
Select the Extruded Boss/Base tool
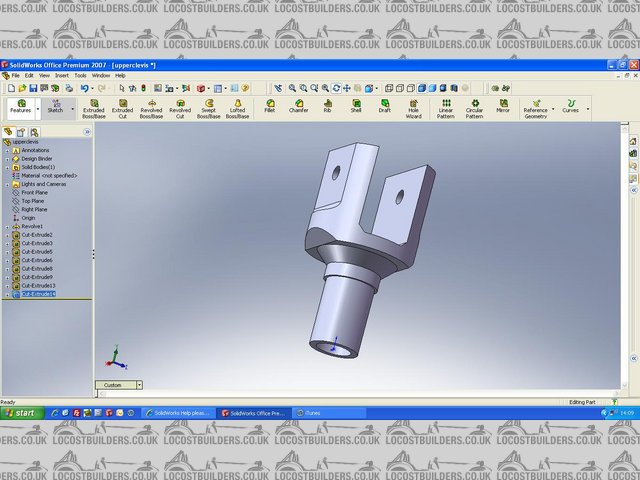pos(93,108)
